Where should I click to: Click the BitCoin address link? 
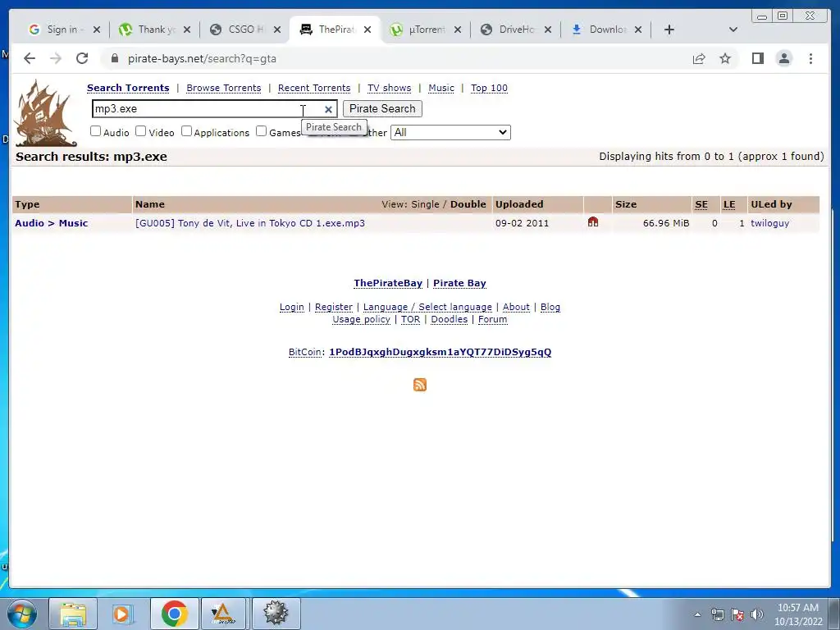(440, 352)
